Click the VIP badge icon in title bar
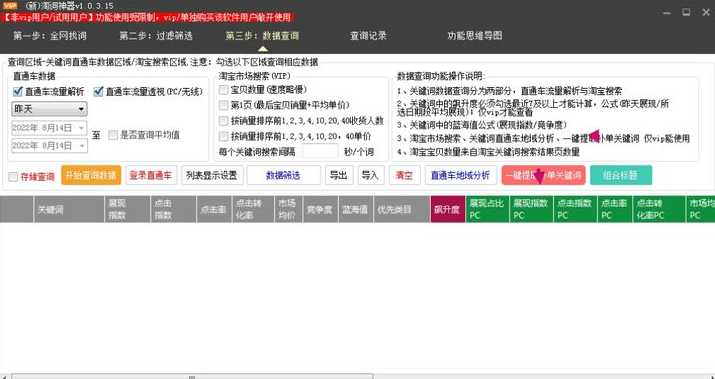 point(10,6)
